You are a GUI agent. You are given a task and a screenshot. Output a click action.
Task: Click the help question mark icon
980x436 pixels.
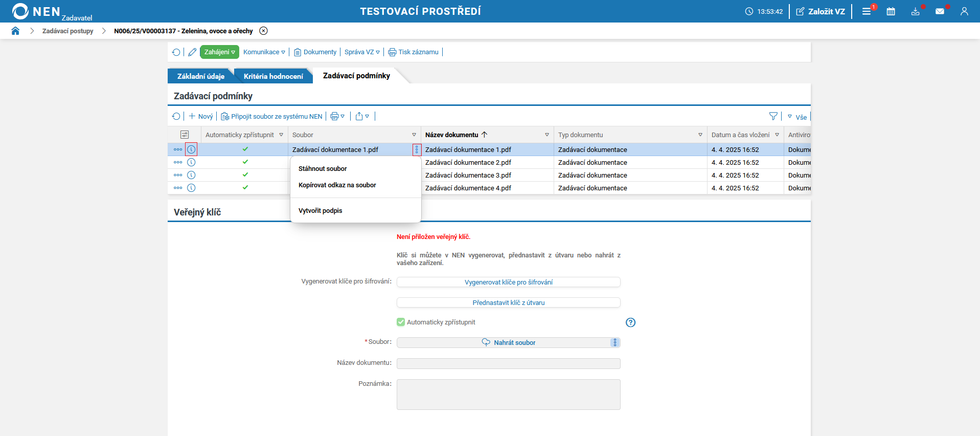(x=630, y=322)
